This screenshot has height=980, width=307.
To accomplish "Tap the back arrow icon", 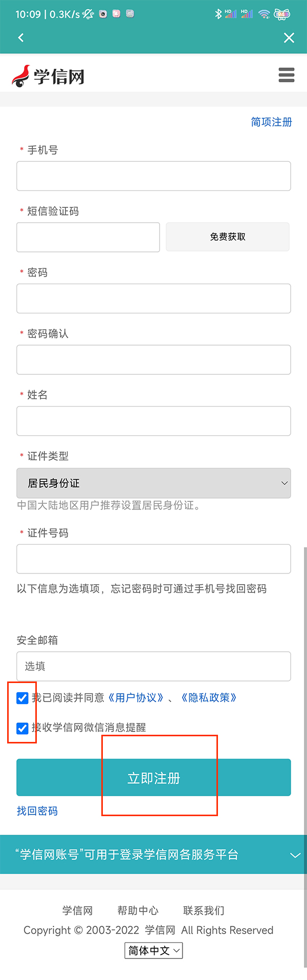I will (21, 37).
